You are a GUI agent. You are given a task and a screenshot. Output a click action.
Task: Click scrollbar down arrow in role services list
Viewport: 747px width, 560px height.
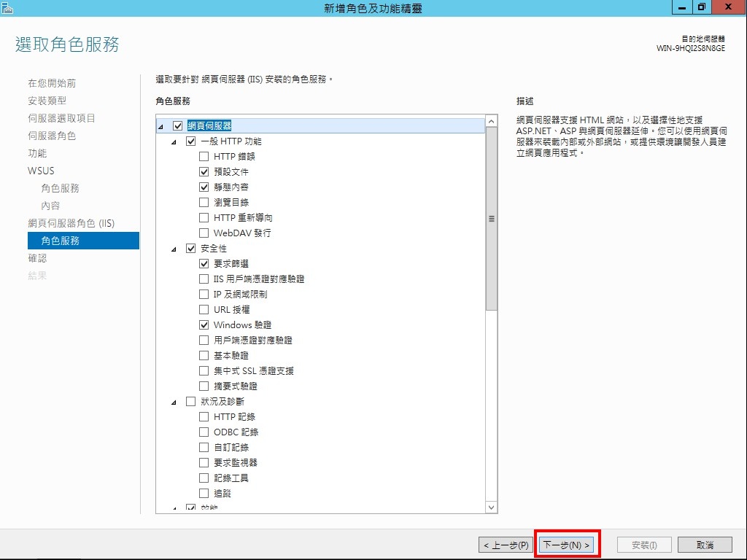point(492,507)
